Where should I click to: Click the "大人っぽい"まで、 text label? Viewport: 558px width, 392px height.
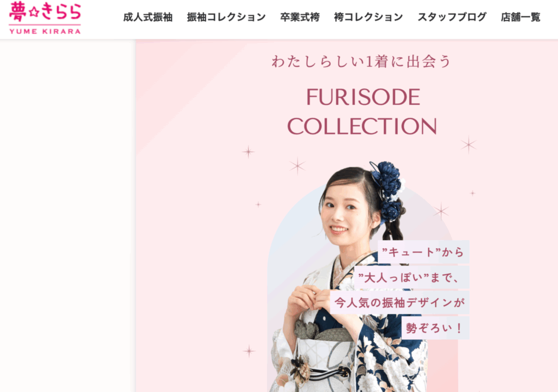point(411,277)
